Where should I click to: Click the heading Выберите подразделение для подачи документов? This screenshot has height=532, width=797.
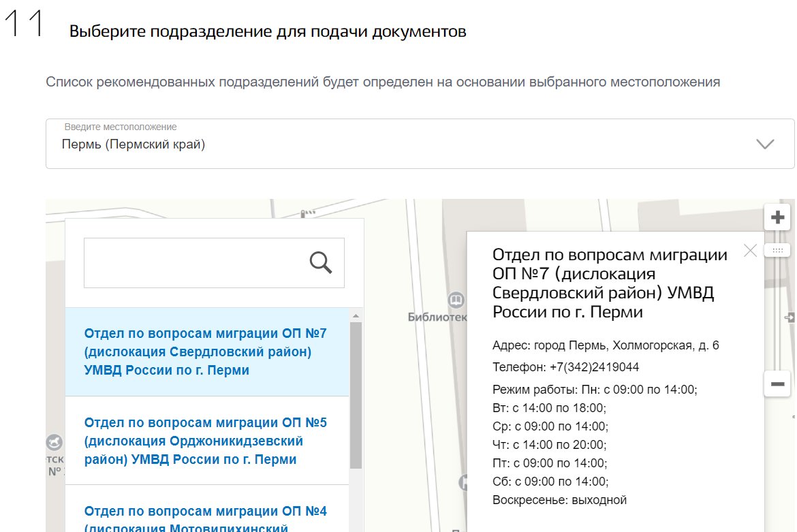tap(268, 31)
